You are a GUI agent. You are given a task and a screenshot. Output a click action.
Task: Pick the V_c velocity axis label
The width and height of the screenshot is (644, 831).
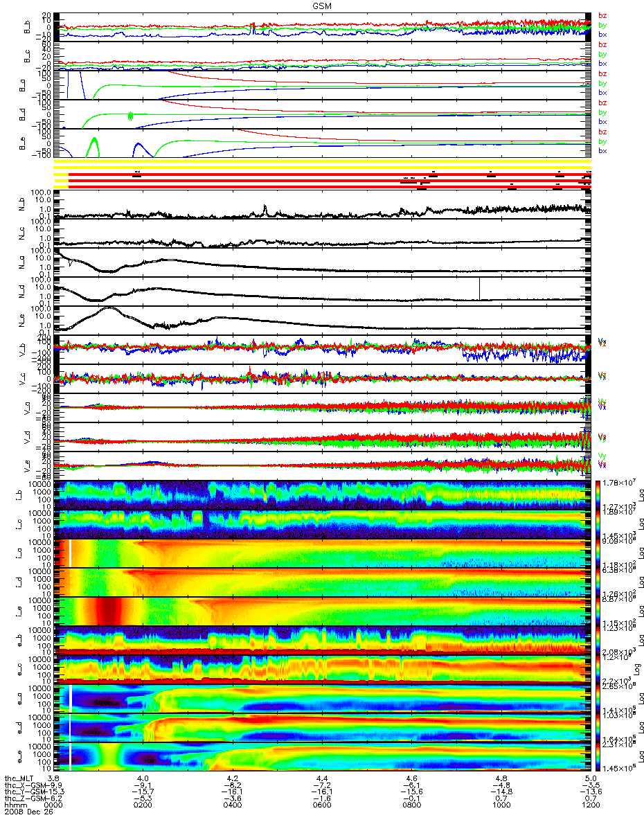[21, 379]
